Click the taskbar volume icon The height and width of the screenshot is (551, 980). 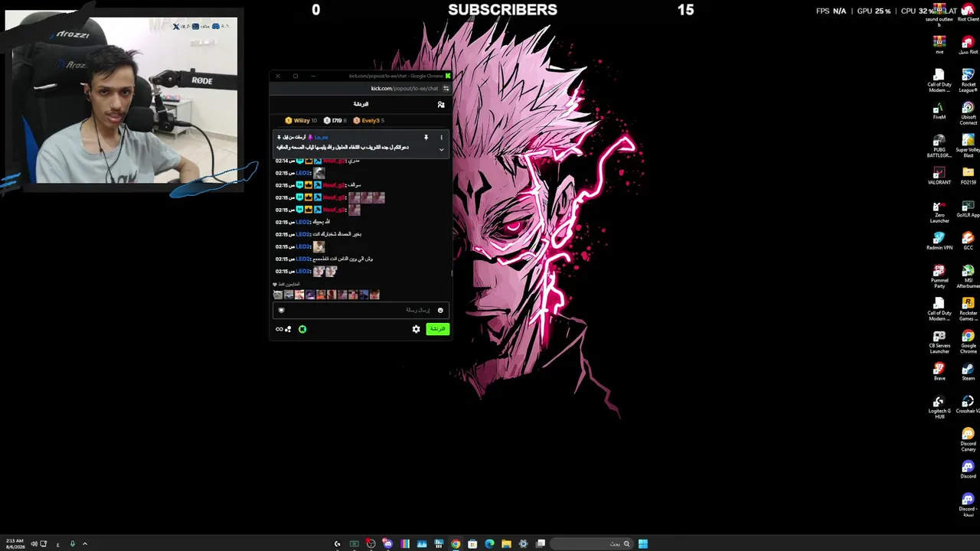[x=34, y=544]
